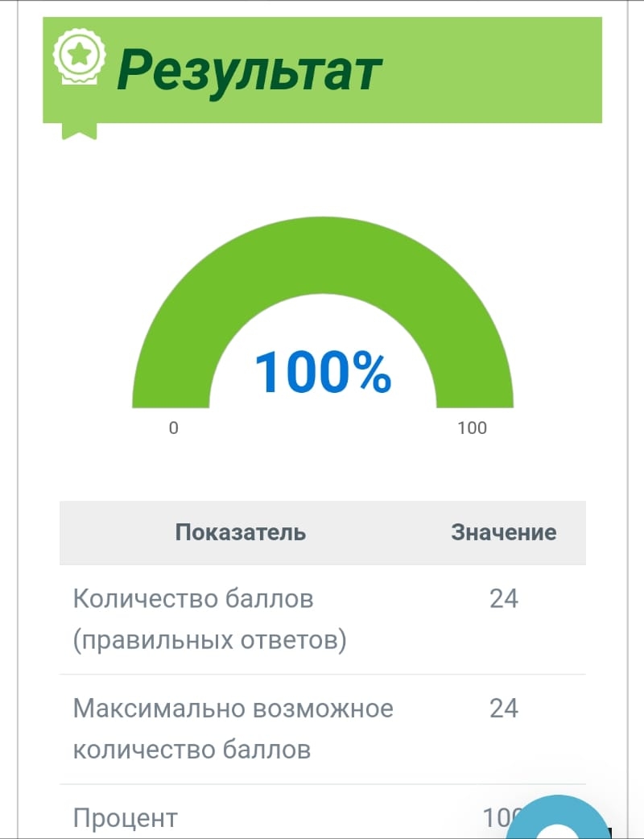Select the "Количество баллов" row label
Screen dimensions: 644x839
point(193,599)
